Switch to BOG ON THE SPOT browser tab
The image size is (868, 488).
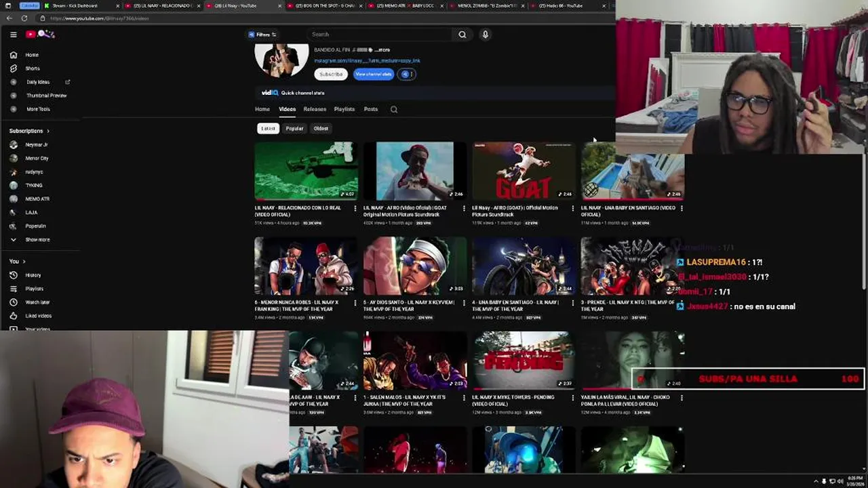pyautogui.click(x=325, y=5)
